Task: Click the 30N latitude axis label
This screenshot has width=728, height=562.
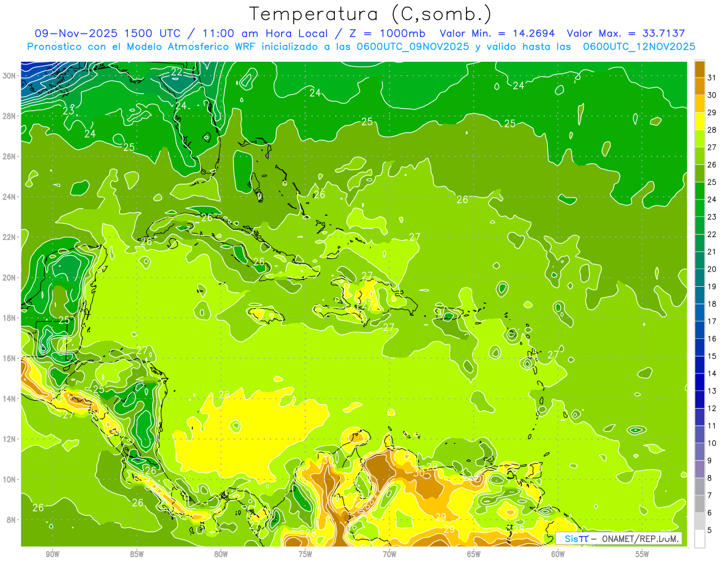Action: tap(10, 76)
